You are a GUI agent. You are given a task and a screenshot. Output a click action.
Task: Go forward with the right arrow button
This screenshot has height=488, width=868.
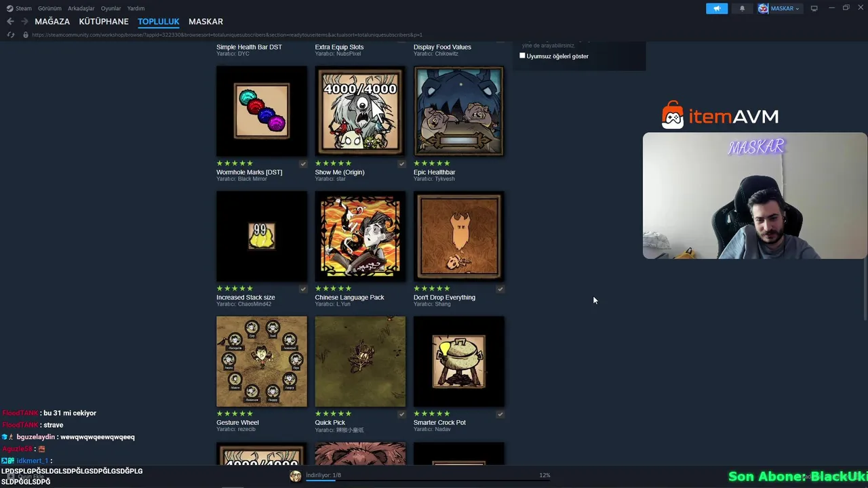point(24,22)
